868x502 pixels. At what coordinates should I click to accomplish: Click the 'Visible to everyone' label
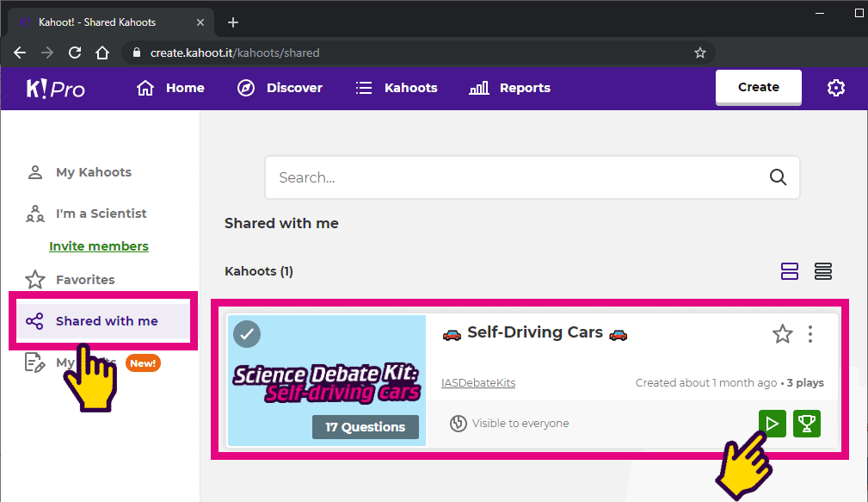click(x=520, y=424)
